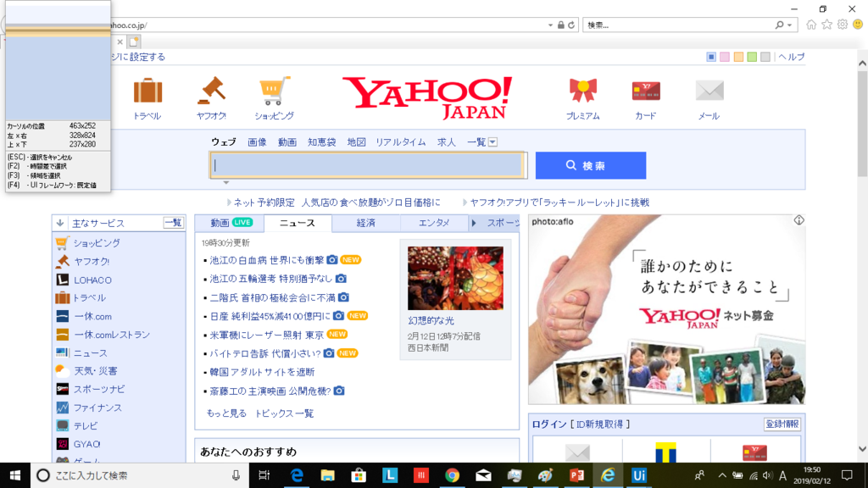This screenshot has width=868, height=488.
Task: Click the browser refresh icon
Action: click(x=571, y=25)
